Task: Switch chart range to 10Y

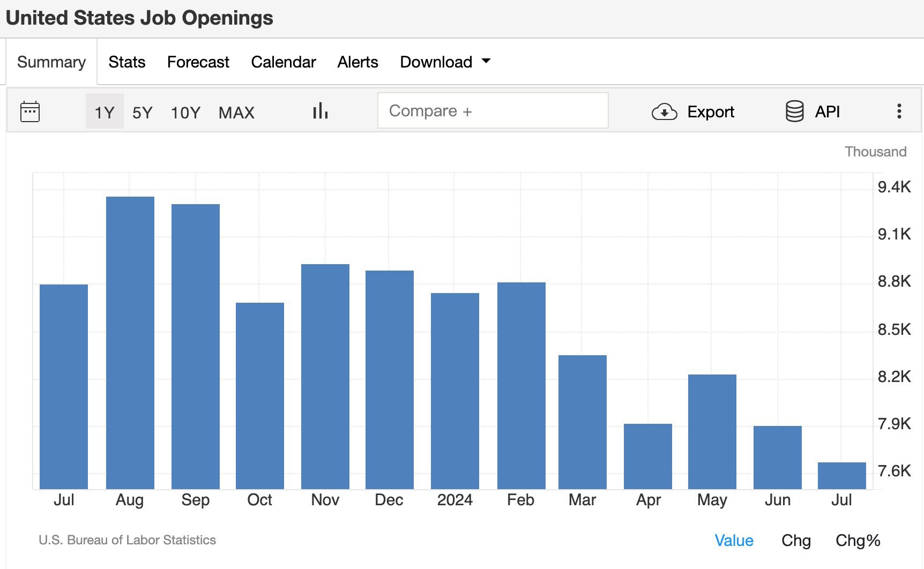Action: click(x=185, y=113)
